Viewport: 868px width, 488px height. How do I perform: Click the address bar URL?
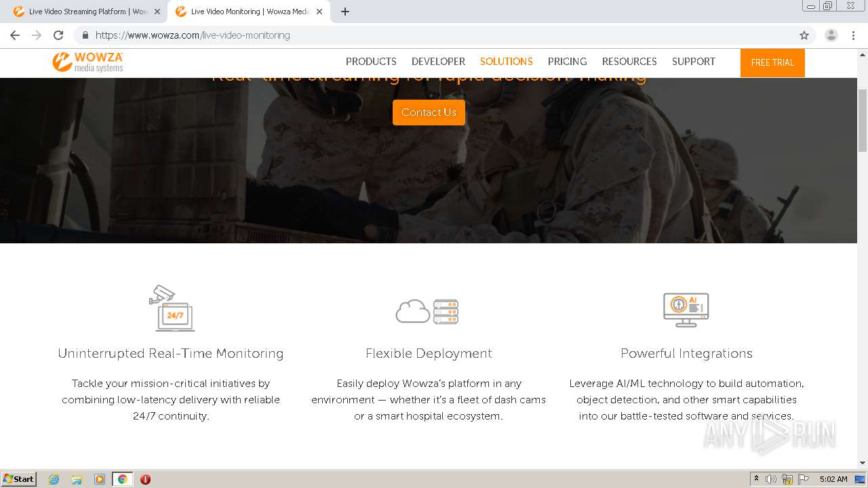click(193, 35)
